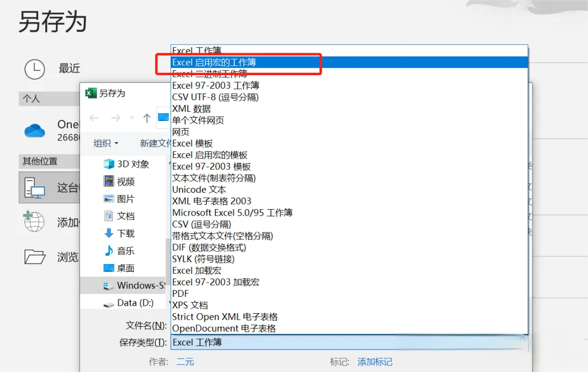This screenshot has height=372, width=588.
Task: Choose Excel 启用宏的工作簿 file type
Action: tap(349, 62)
